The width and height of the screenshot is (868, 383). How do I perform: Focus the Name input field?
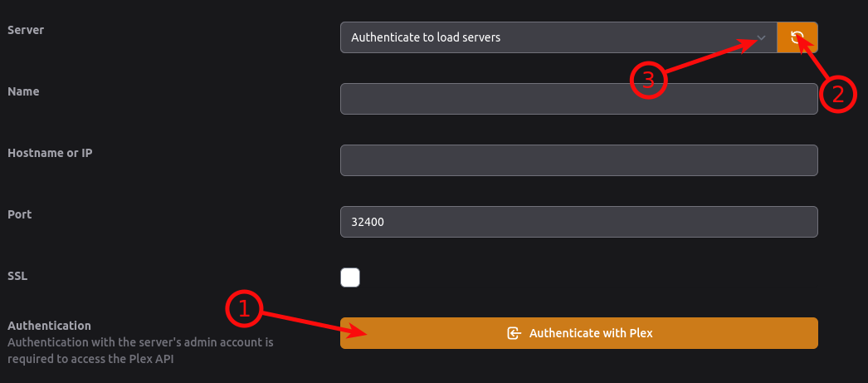579,99
